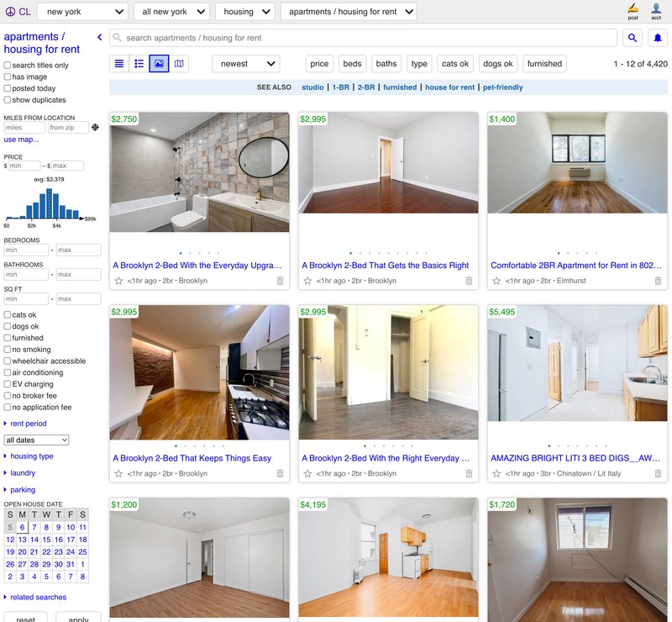Follow the studio see-also link
The height and width of the screenshot is (622, 672).
[312, 87]
